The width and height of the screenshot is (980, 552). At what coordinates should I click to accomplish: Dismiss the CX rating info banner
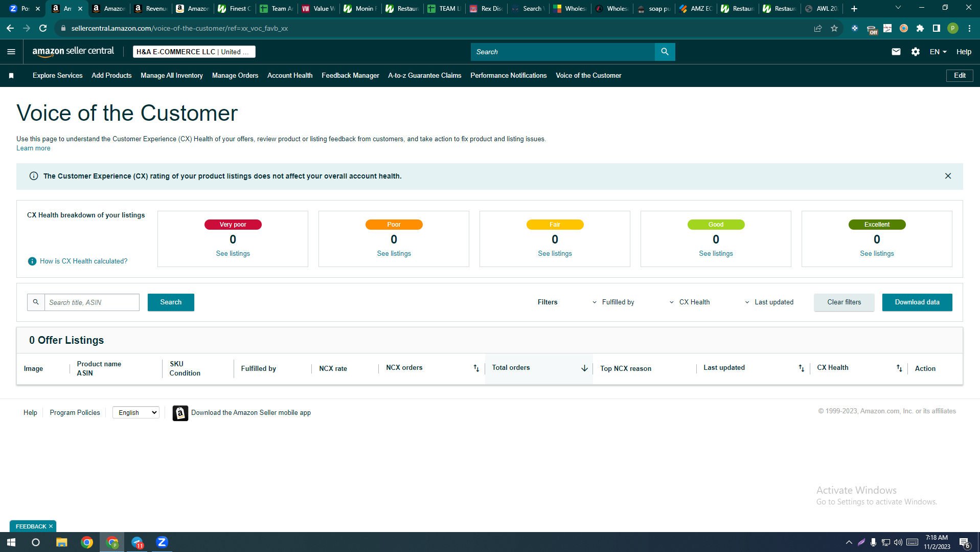948,176
